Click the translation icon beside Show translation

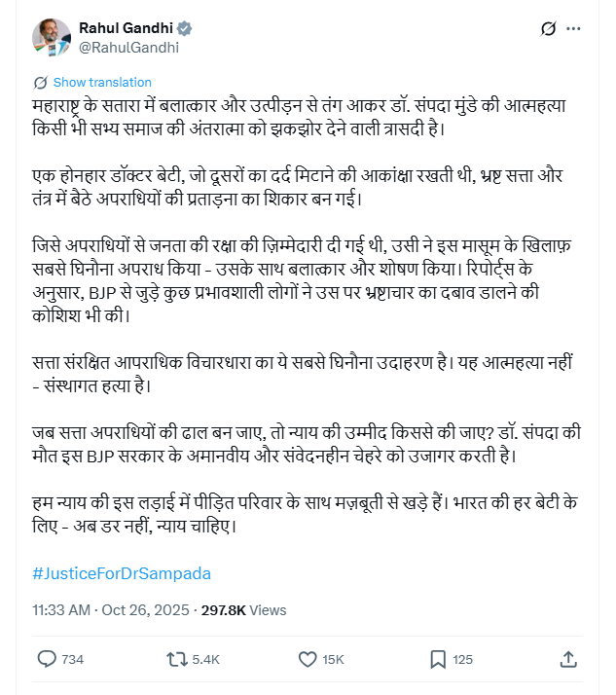[40, 83]
